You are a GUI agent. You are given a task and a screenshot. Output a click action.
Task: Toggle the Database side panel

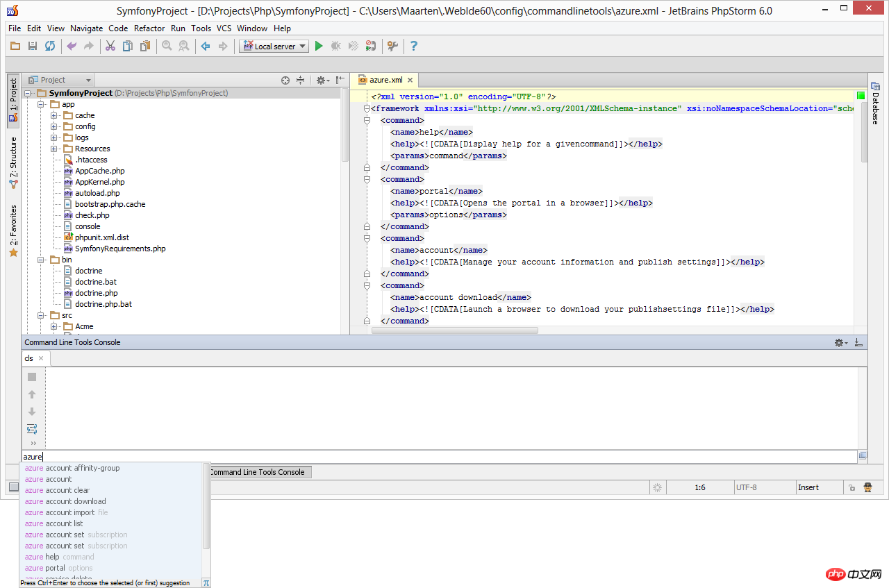(875, 108)
